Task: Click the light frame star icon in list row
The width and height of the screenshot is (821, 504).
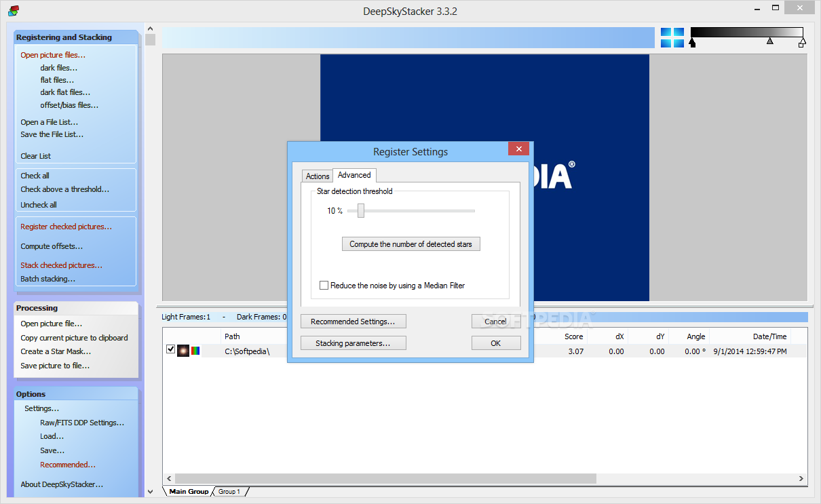Action: (183, 351)
